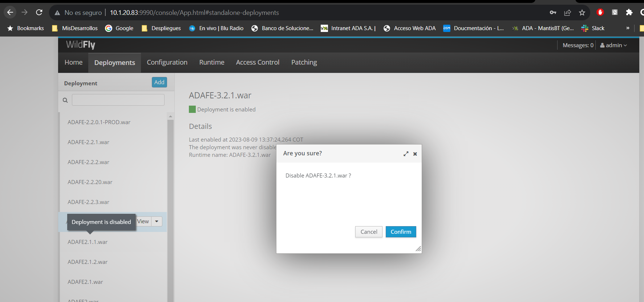Click the search magnifier icon in Deployment panel
Image resolution: width=644 pixels, height=302 pixels.
point(65,100)
